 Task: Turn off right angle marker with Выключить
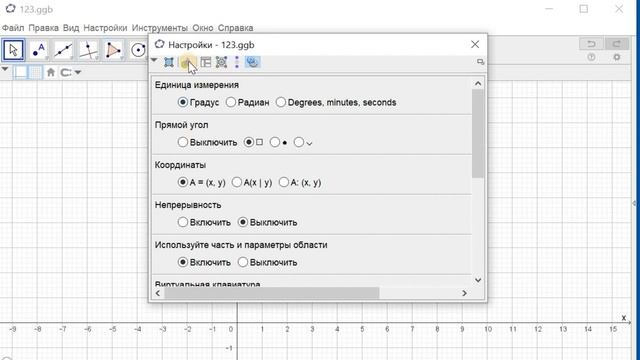(x=207, y=142)
